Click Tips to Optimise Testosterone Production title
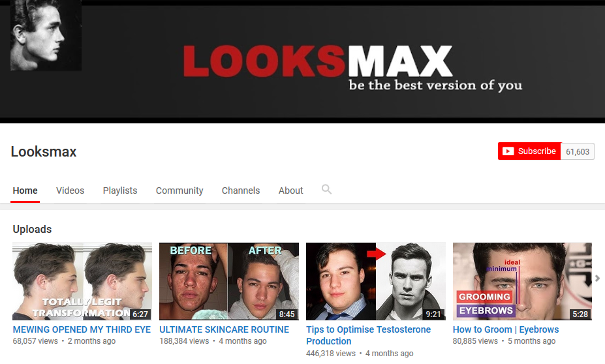 coord(369,335)
